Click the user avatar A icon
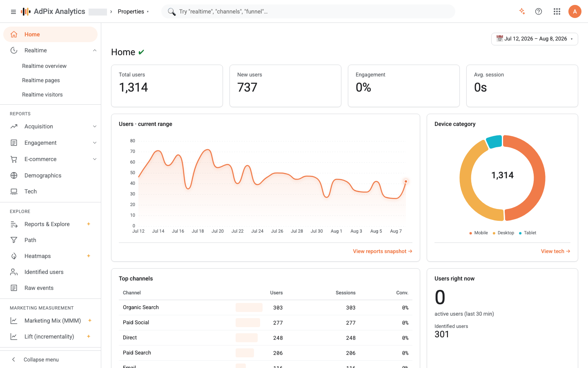Screen dimensions: 588x368 [575, 11]
